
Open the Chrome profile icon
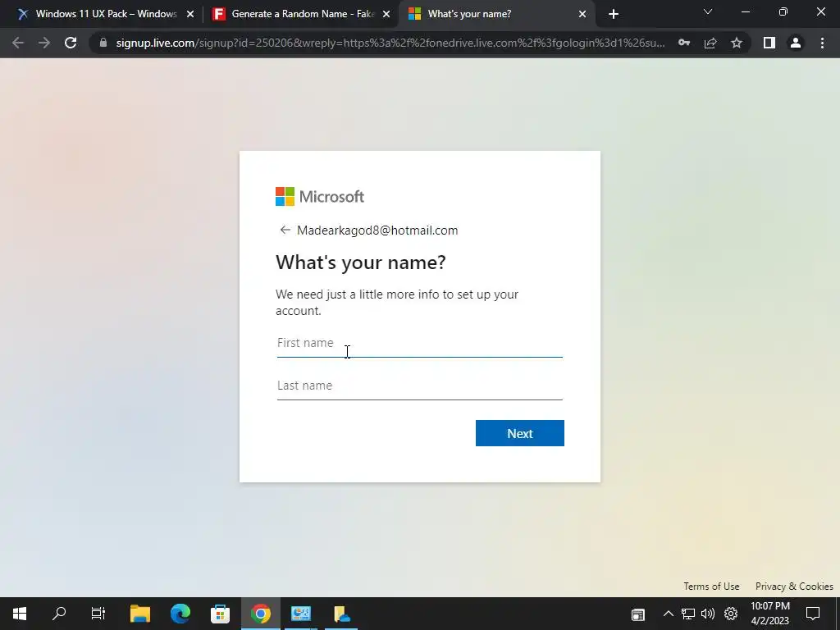coord(796,43)
